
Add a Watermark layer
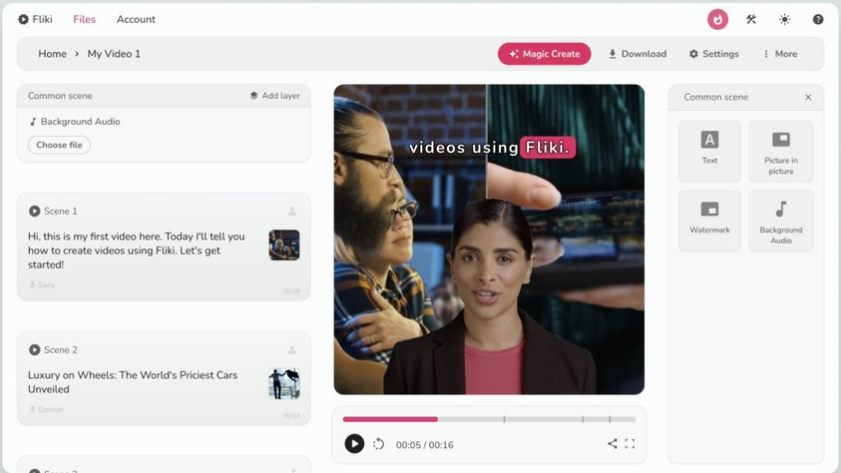click(709, 220)
